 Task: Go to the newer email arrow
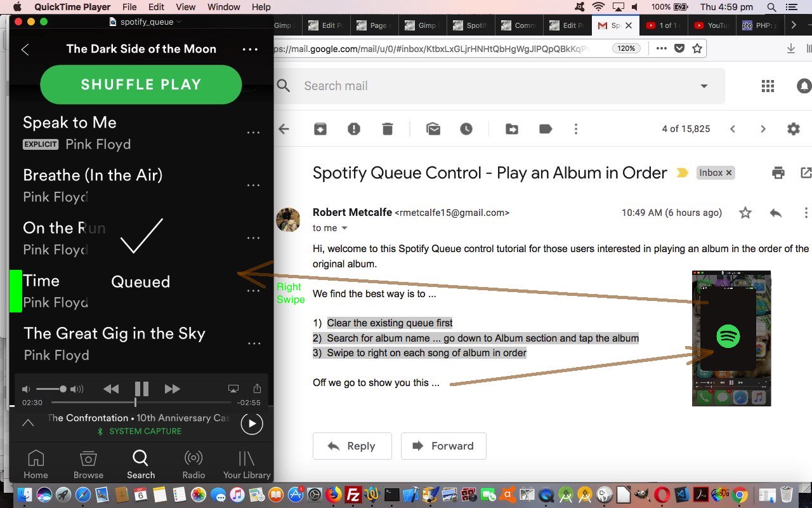pyautogui.click(x=733, y=129)
